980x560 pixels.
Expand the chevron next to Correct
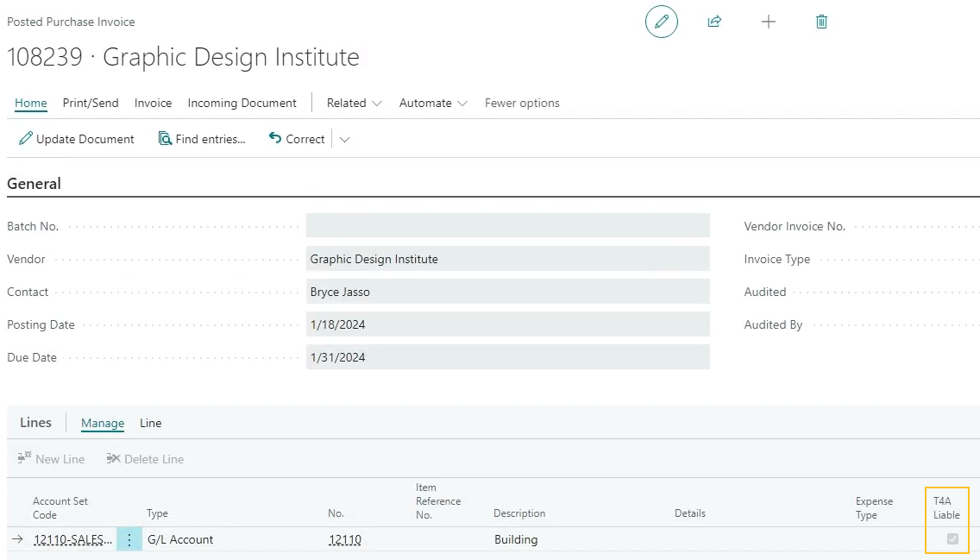click(x=342, y=138)
